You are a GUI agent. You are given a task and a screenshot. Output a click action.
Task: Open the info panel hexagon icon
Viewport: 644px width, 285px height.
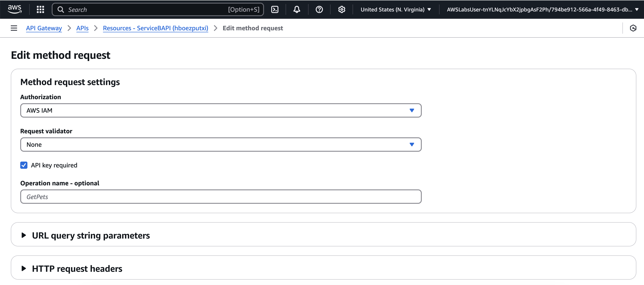633,28
